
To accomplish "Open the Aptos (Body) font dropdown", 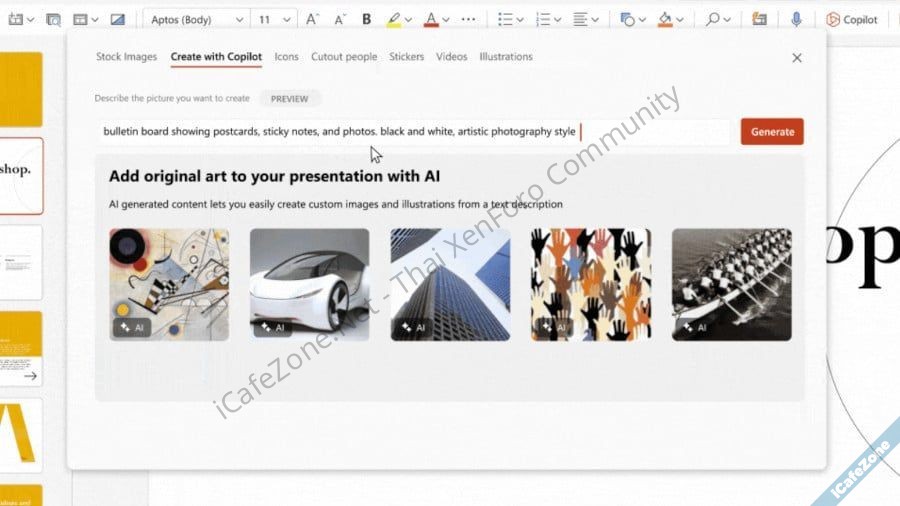I will (197, 19).
